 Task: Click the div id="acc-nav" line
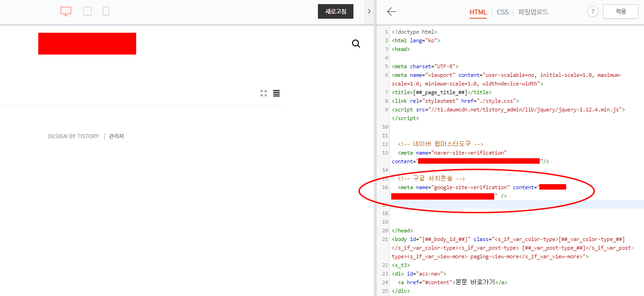pos(419,274)
